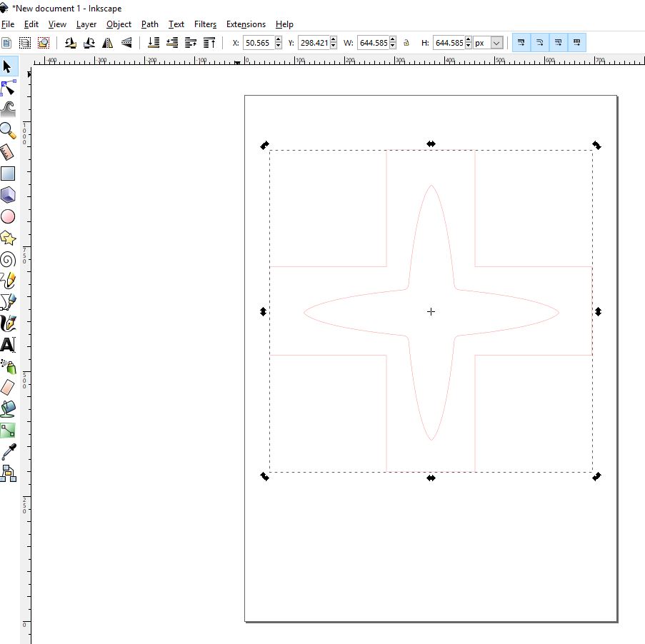645x644 pixels.
Task: Raise selection to top
Action: point(209,43)
